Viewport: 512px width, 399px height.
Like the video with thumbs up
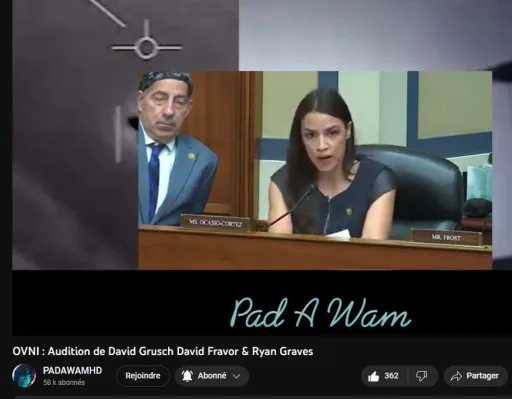374,377
